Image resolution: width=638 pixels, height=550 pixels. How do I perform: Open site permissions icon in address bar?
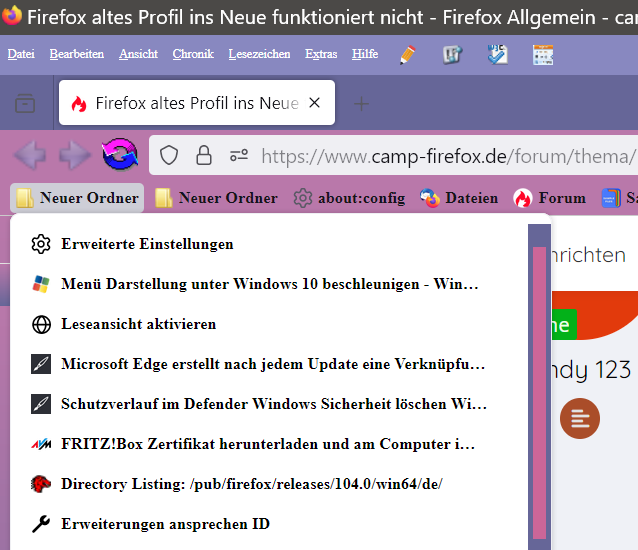coord(239,155)
